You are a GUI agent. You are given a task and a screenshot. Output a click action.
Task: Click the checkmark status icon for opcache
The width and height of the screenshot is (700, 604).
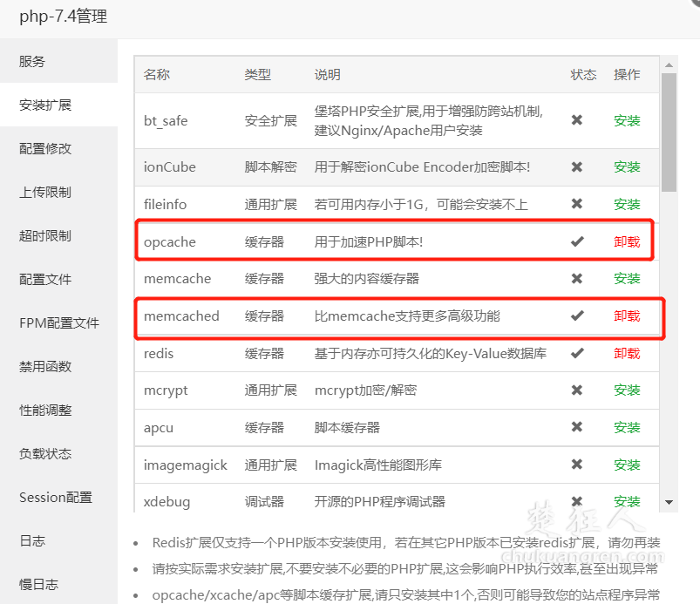[x=576, y=241]
